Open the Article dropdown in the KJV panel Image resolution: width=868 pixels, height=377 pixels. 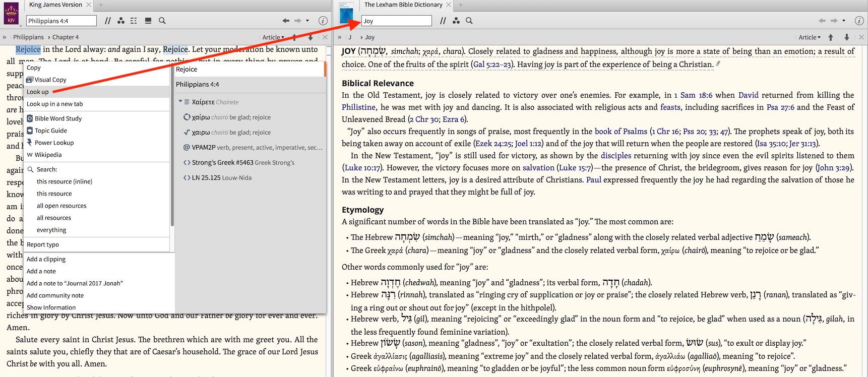pos(273,37)
